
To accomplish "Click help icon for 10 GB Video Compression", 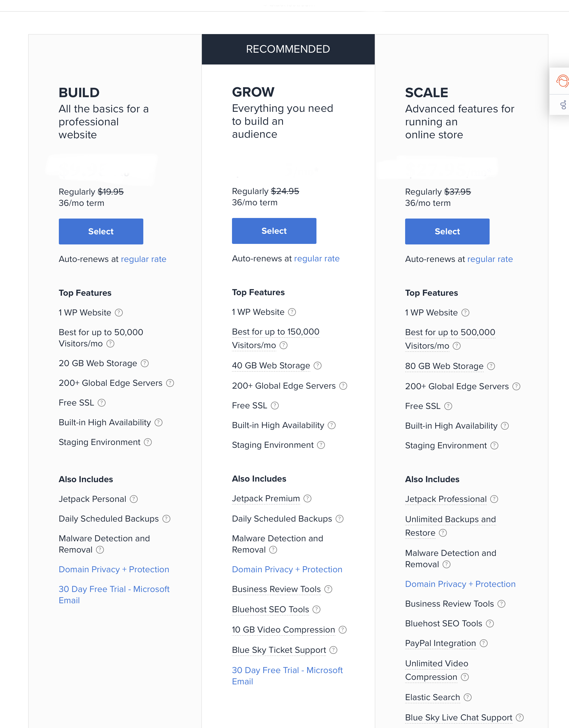I will pos(343,630).
